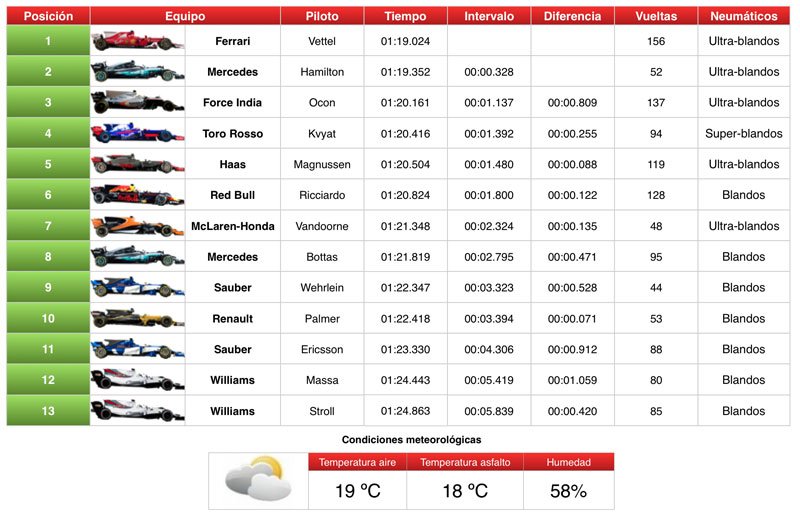The height and width of the screenshot is (515, 800).
Task: Click the time 01:19.352
Action: pyautogui.click(x=406, y=72)
